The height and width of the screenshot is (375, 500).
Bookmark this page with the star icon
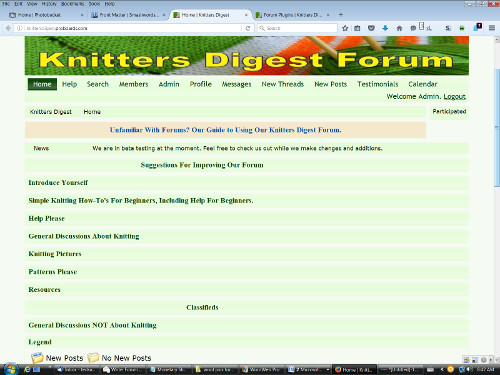pyautogui.click(x=345, y=28)
